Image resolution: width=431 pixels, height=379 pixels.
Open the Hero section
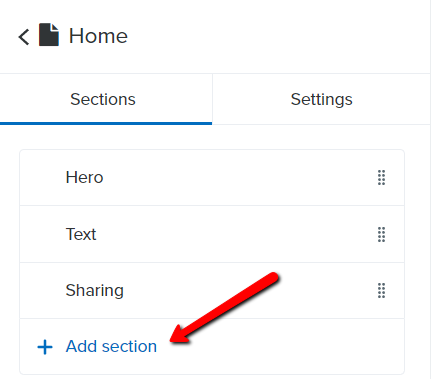[212, 177]
